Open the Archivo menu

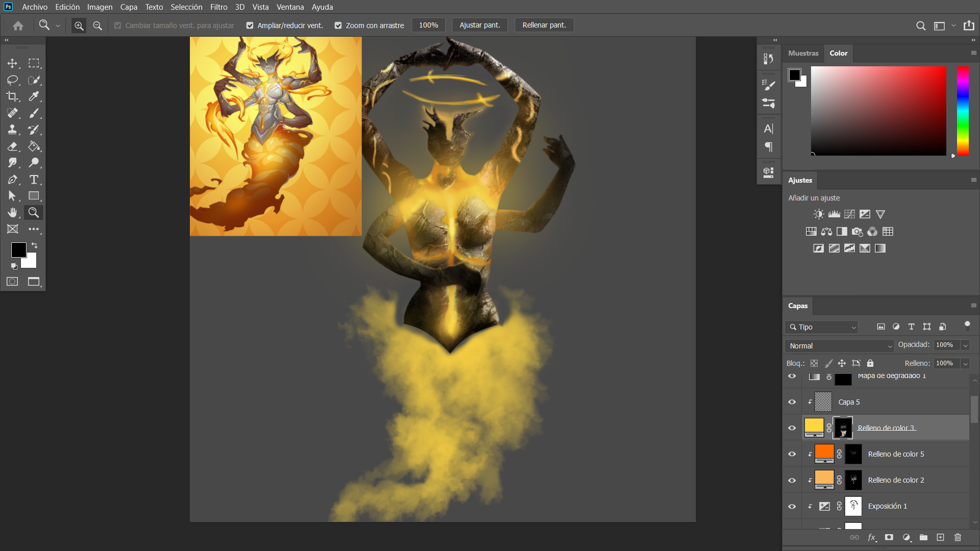coord(35,7)
